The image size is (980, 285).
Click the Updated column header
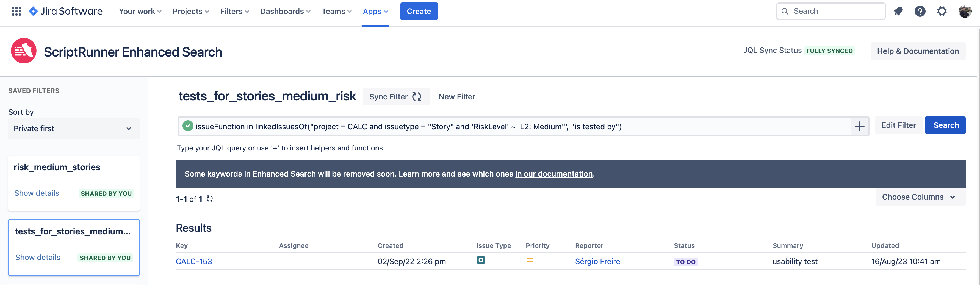tap(885, 245)
